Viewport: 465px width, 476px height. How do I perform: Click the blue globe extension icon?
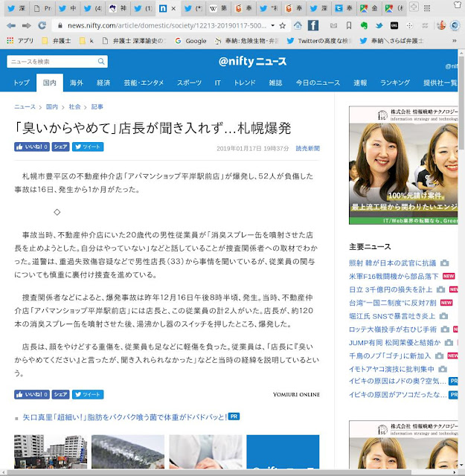(x=455, y=25)
